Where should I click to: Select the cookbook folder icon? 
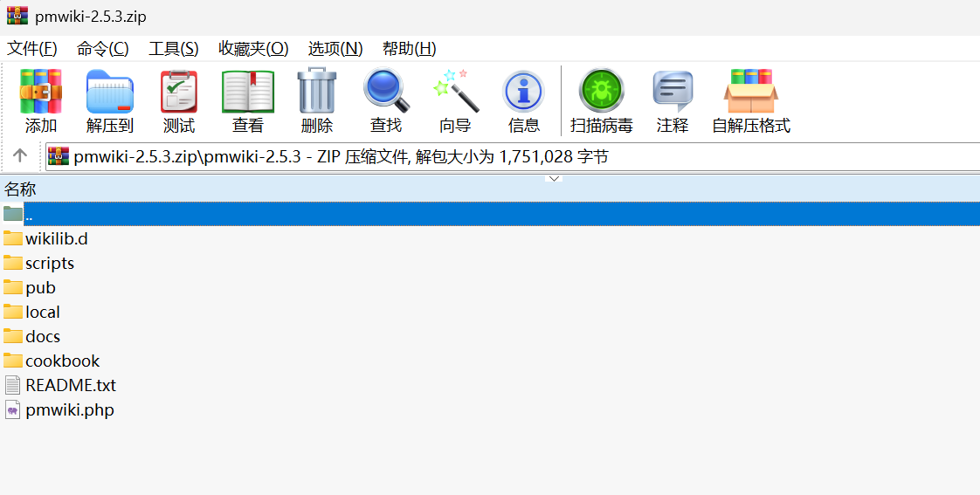[12, 360]
